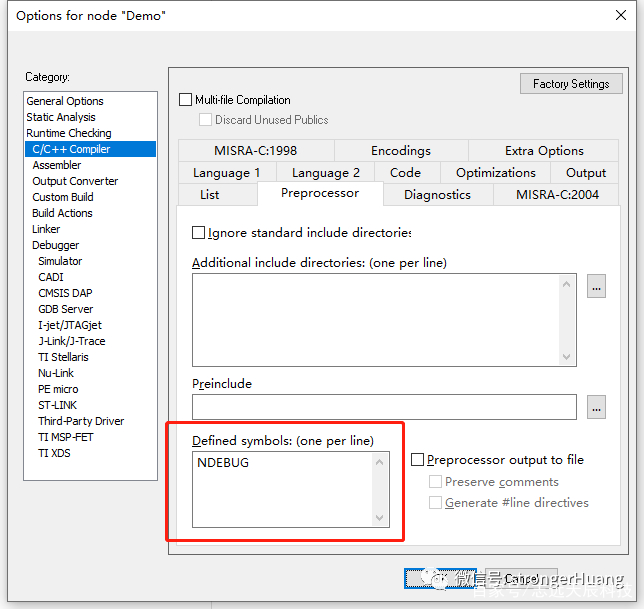
Task: Open the Language 1 tab
Action: tap(227, 172)
